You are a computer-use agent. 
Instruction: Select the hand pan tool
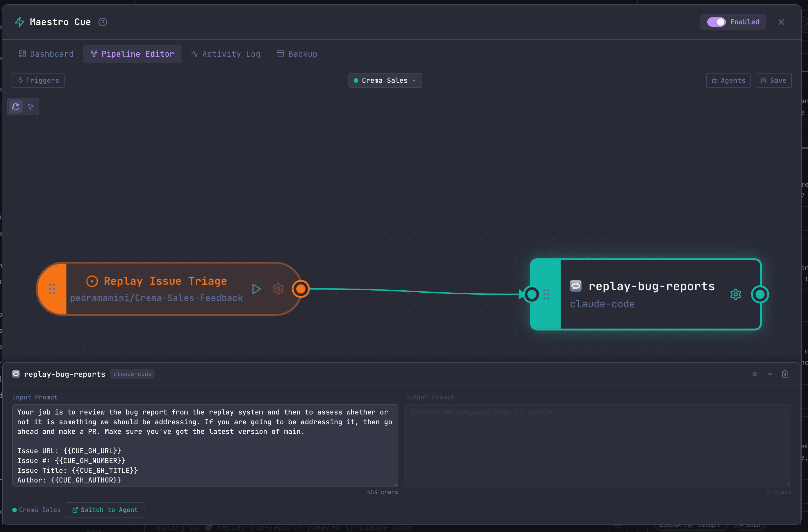pos(16,107)
